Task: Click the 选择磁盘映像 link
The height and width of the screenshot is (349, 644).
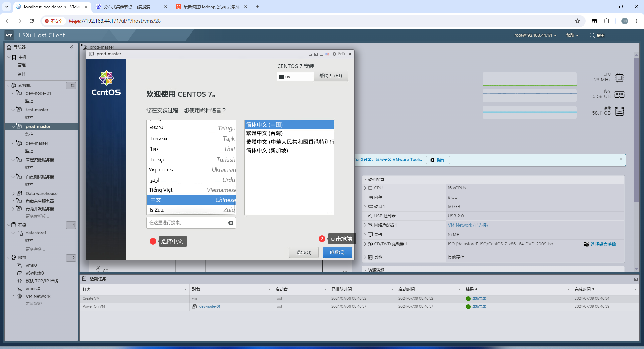Action: (603, 244)
